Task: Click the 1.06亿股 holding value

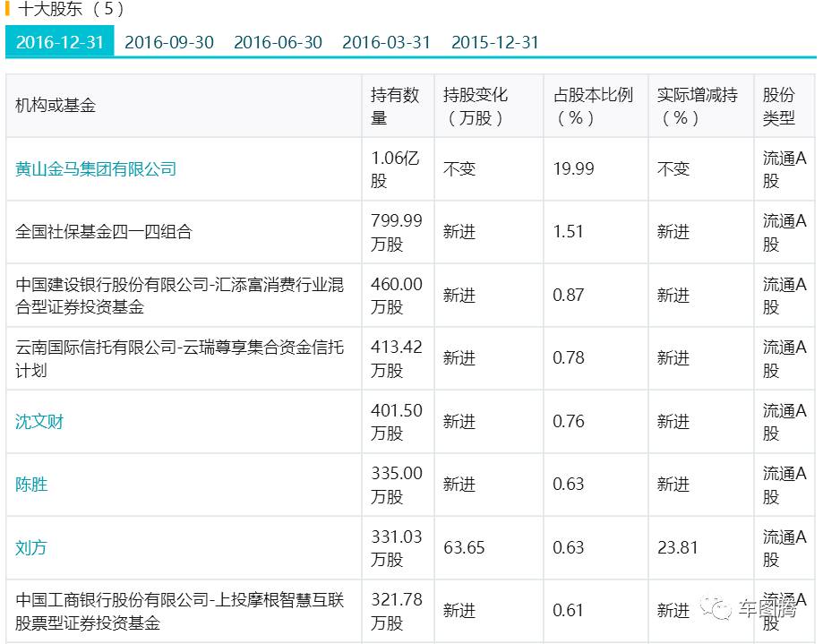Action: tap(395, 169)
